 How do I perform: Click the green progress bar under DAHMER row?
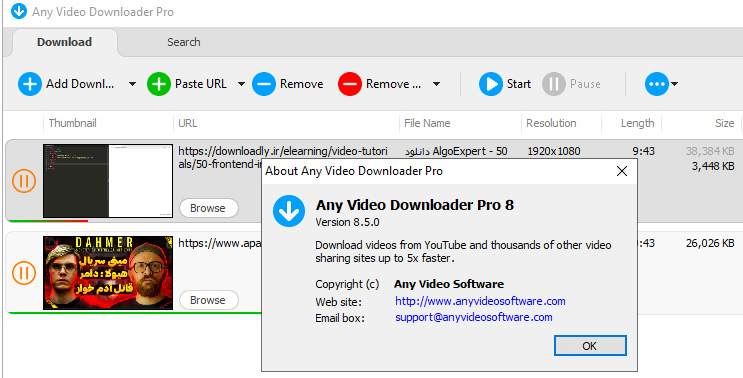(x=134, y=313)
